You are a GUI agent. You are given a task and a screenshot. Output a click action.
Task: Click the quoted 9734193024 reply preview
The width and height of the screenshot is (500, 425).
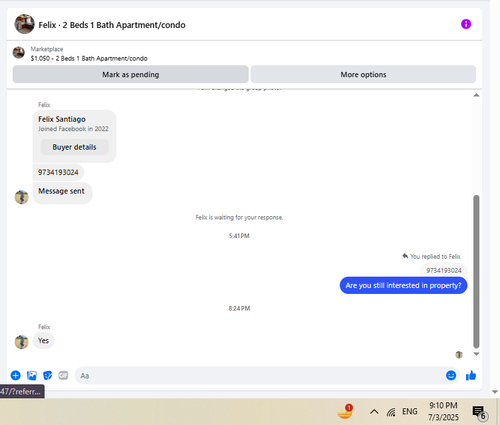click(444, 270)
